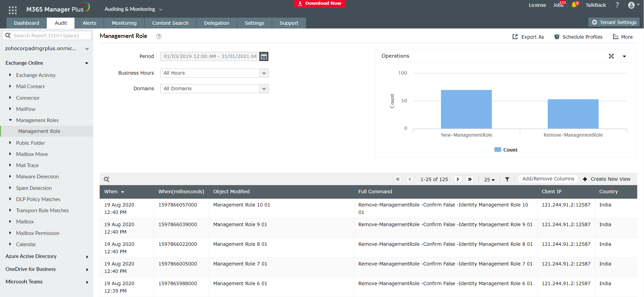Open the TalkBack link
Image resolution: width=644 pixels, height=297 pixels.
coord(596,5)
